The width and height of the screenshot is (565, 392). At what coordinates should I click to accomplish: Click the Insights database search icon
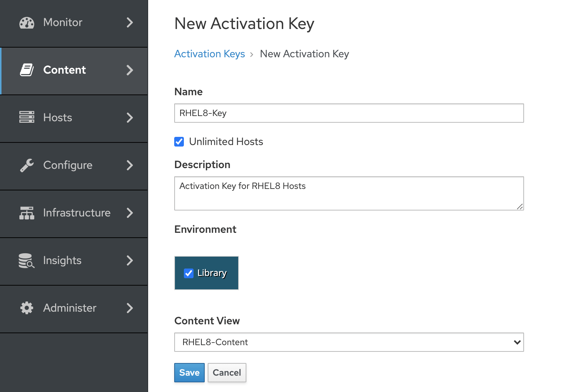tap(26, 260)
